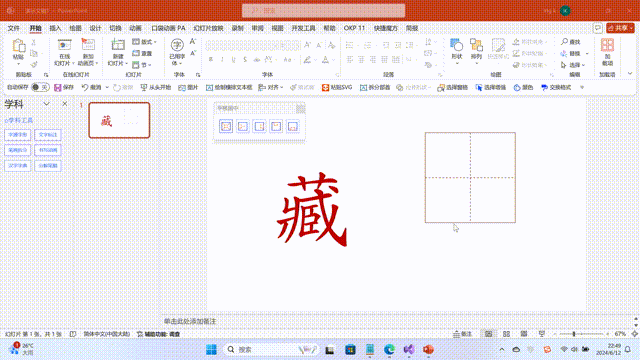This screenshot has height=360, width=640.
Task: Click the bottom-left button in 学科 tools pane
Action: point(18,166)
